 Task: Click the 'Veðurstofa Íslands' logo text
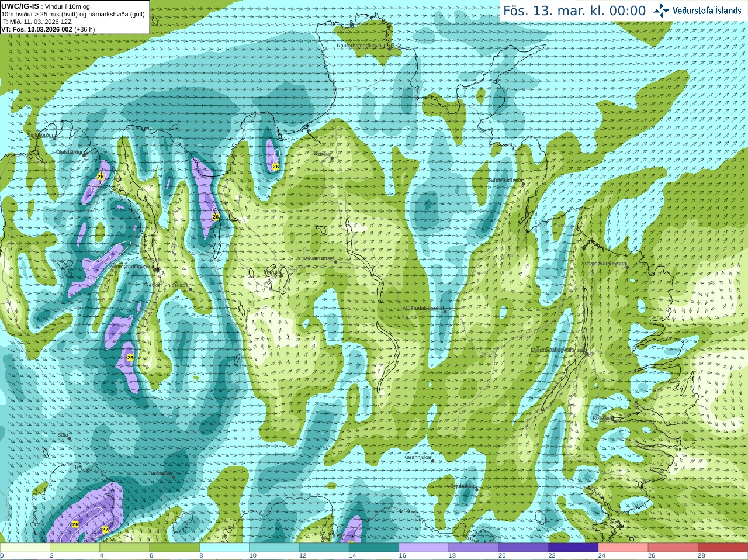pyautogui.click(x=707, y=11)
